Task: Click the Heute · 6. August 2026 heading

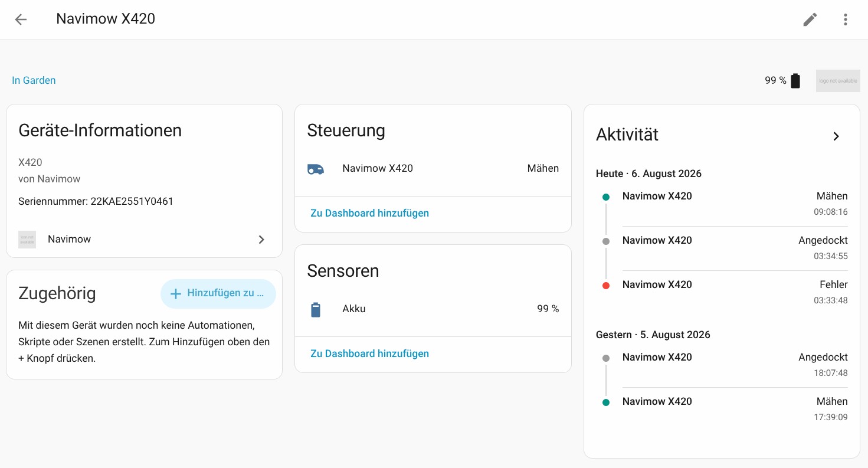Action: [x=648, y=174]
